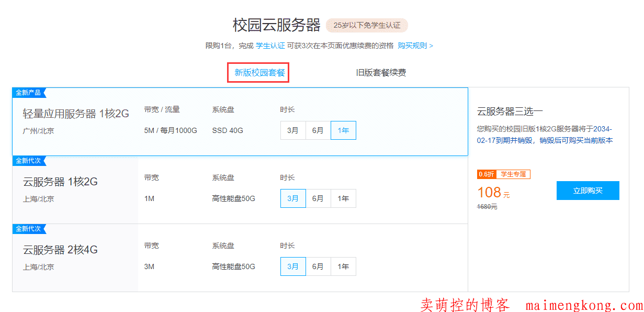Select the 轻量应用服务器 1核2G product title
Screen dimensions: 644x312
tap(76, 114)
